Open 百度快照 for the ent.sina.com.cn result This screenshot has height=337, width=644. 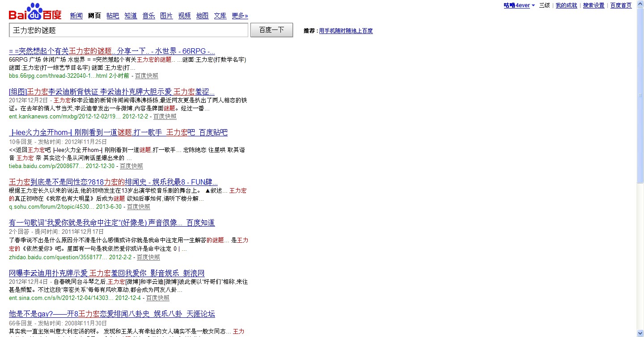coord(158,298)
